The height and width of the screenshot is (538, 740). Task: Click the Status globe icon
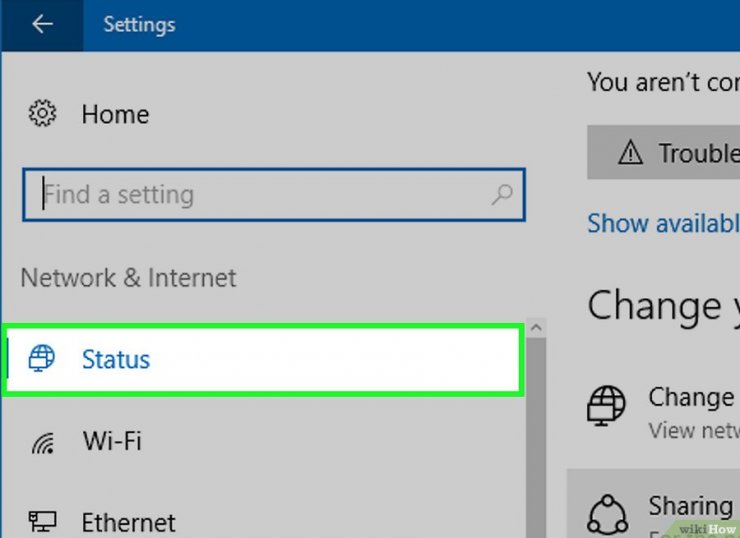[x=42, y=360]
